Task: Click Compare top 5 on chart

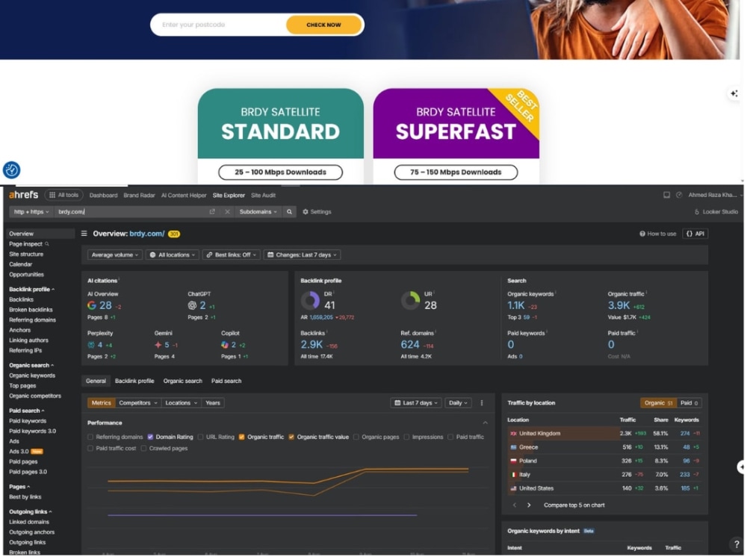Action: 574,505
